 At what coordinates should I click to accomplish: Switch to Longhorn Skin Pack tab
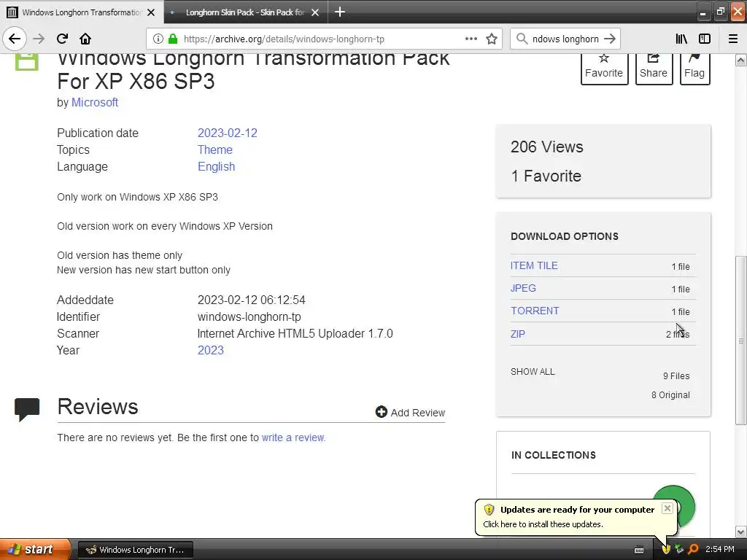[x=245, y=12]
